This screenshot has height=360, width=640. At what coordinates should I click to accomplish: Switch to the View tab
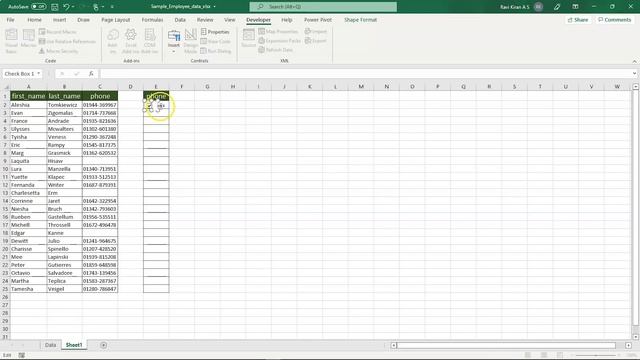point(230,20)
